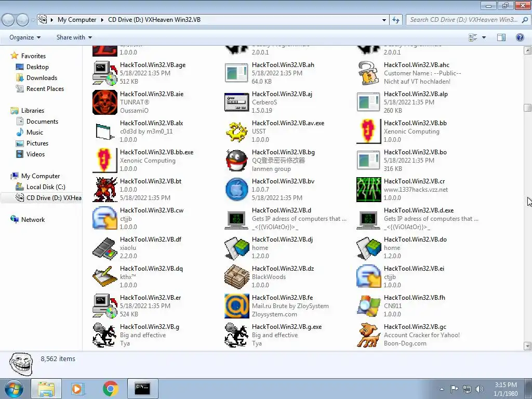
Task: Show hidden system tray icons arrow
Action: (442, 389)
